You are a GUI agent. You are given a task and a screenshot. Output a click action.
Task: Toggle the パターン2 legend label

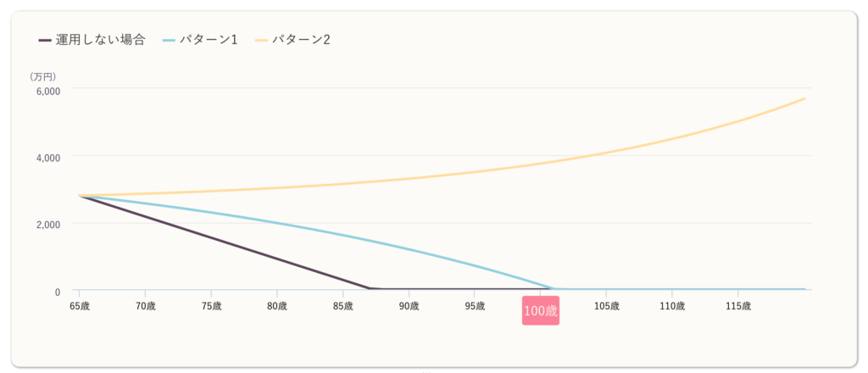click(x=302, y=40)
